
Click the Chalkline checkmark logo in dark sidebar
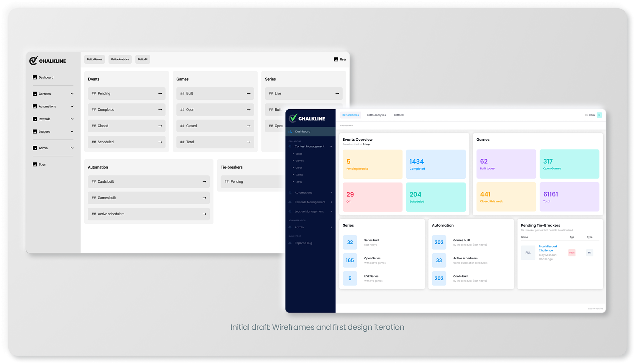[293, 118]
